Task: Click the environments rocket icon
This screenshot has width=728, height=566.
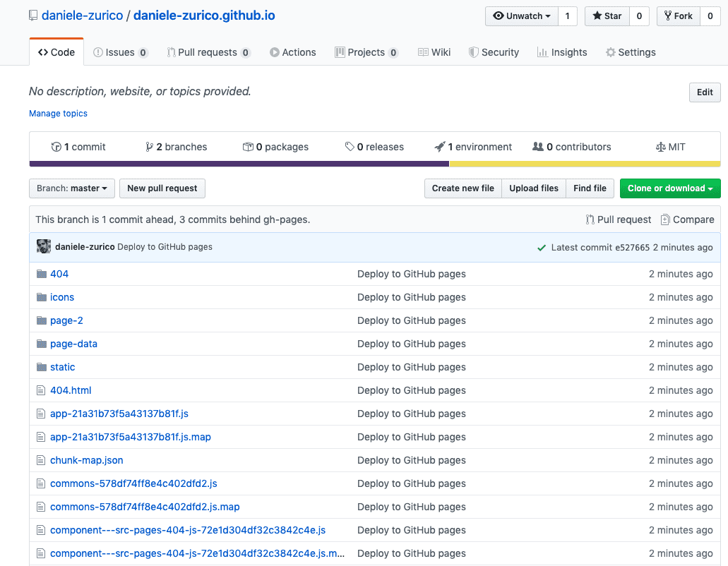Action: click(441, 146)
